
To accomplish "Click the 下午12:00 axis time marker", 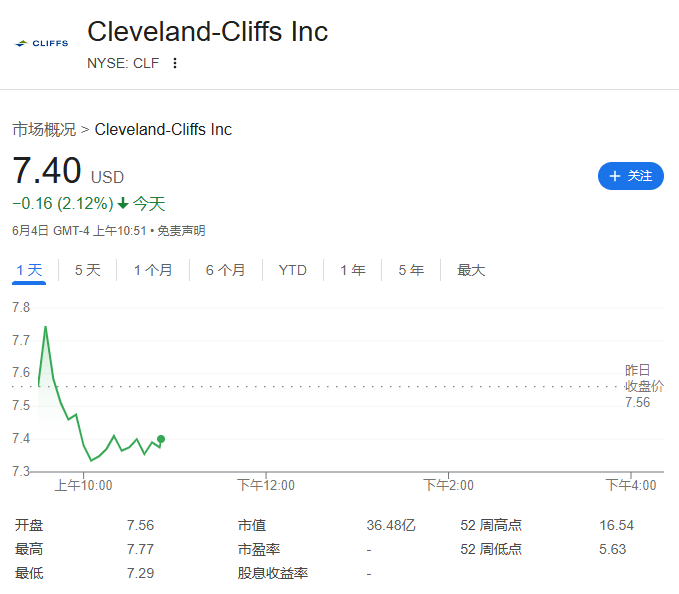I will (266, 485).
